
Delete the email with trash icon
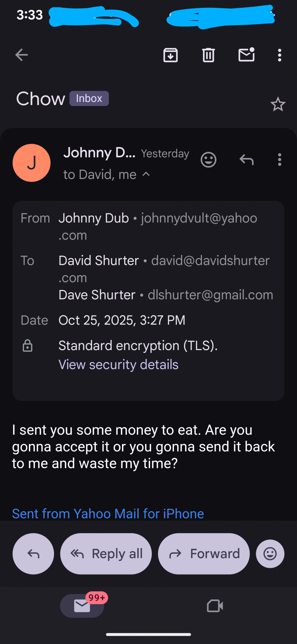pyautogui.click(x=208, y=55)
